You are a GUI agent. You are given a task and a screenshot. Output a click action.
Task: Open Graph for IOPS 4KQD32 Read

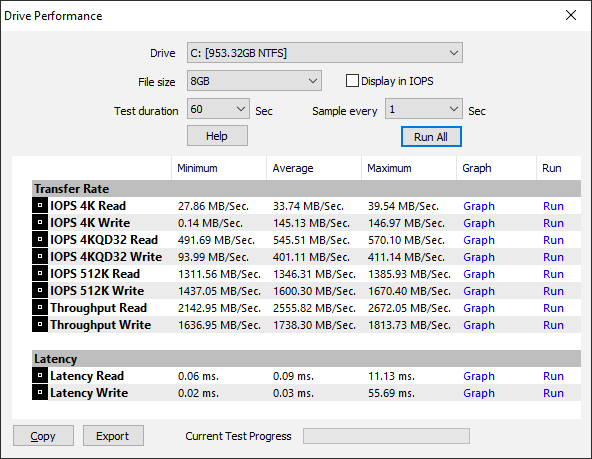479,240
